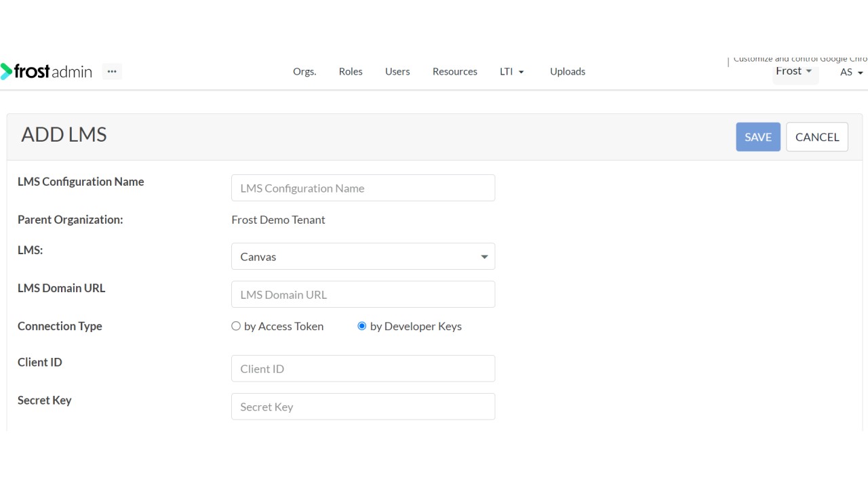Click the frost admin logo

click(46, 71)
